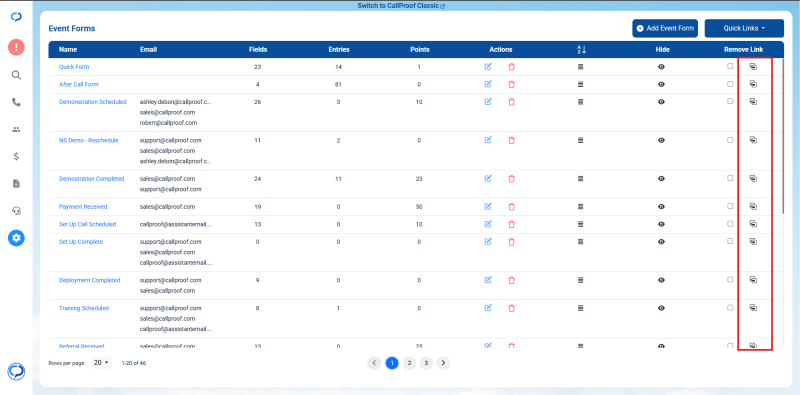Image resolution: width=800 pixels, height=395 pixels.
Task: Click the red alert sidebar icon
Action: [x=16, y=47]
